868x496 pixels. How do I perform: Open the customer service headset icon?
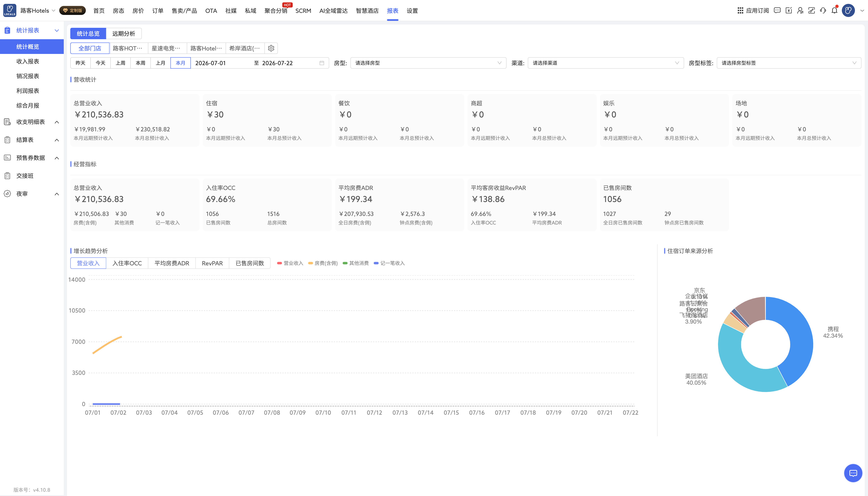(823, 11)
